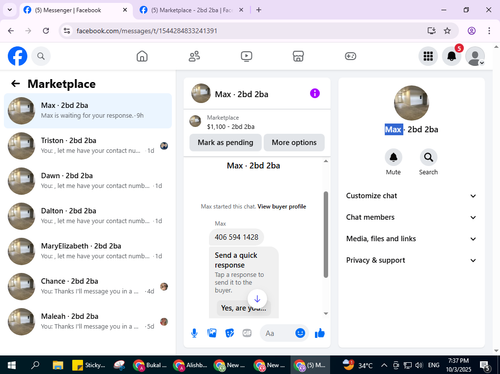Open a new browser tab
Viewport: 500px width, 374px height.
point(258,10)
